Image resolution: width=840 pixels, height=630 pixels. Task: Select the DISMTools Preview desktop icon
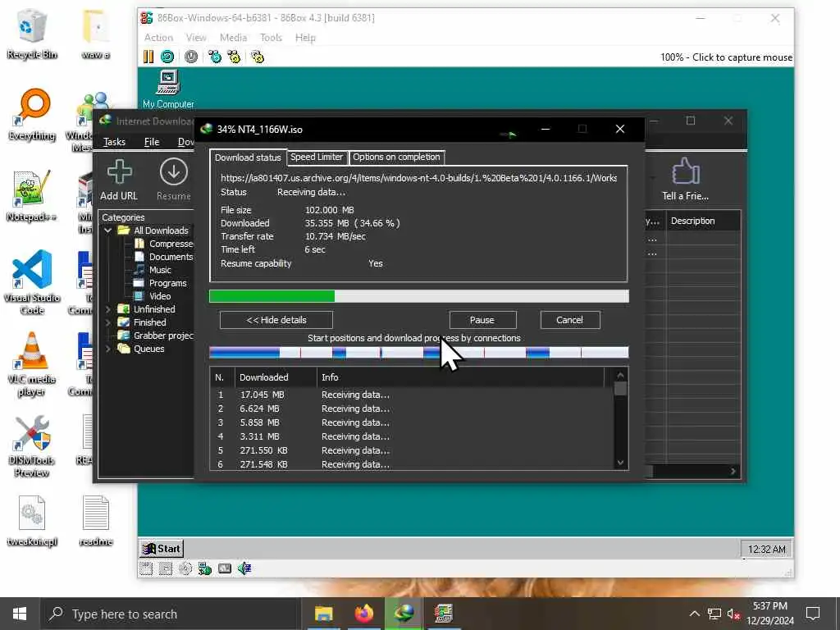(x=32, y=446)
